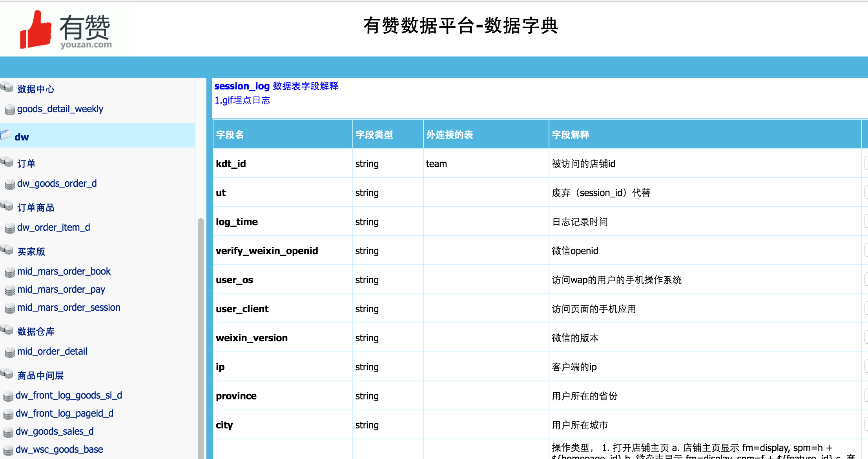Open dw_front_log_goods_si_d in the sidebar
Image resolution: width=868 pixels, height=459 pixels.
tap(69, 395)
